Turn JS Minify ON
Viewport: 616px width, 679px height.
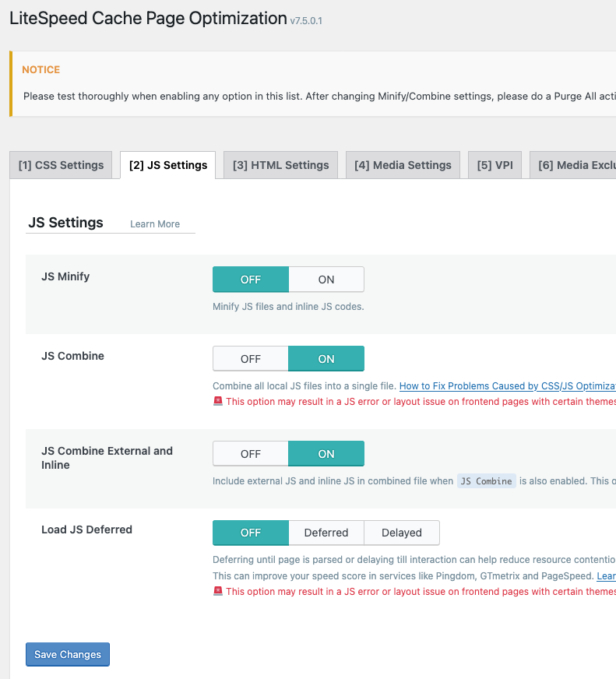click(x=326, y=280)
